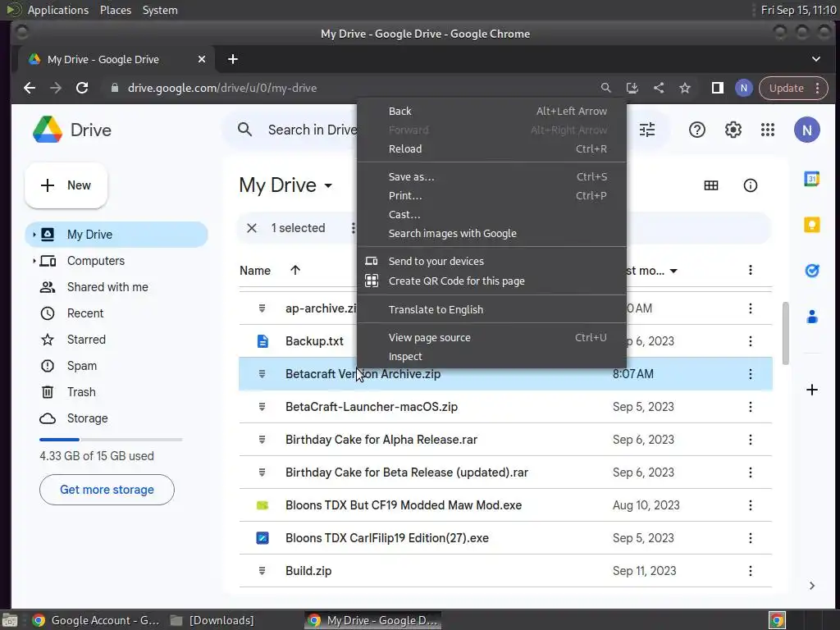Open the Help question mark icon
Image resolution: width=840 pixels, height=630 pixels.
697,130
